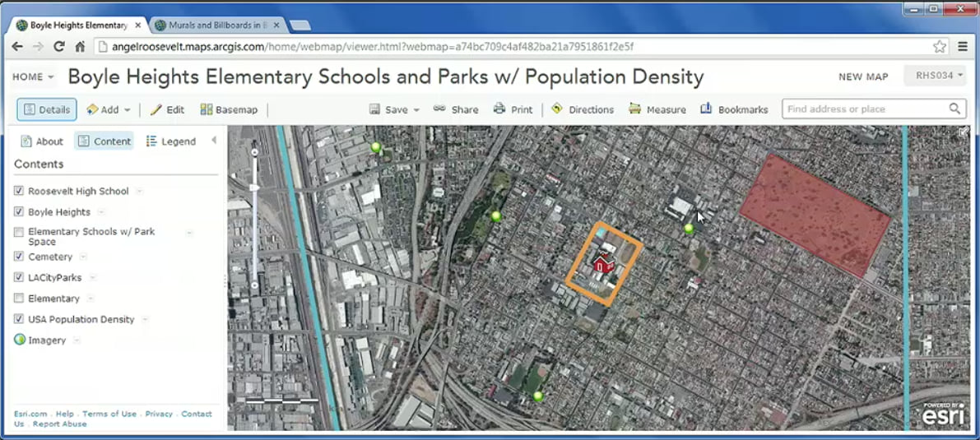Open Elementary Schools w/ Park Space options arrow
The height and width of the screenshot is (440, 980).
tap(188, 233)
